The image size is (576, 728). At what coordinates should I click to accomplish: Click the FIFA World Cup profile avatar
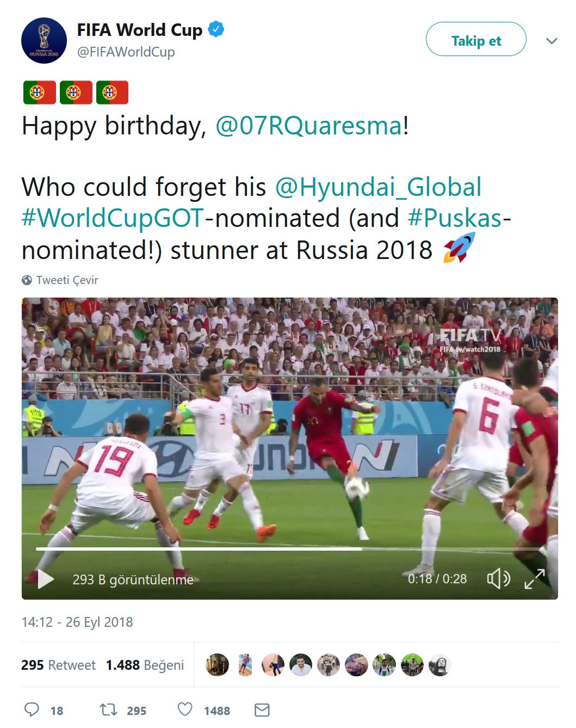[44, 41]
